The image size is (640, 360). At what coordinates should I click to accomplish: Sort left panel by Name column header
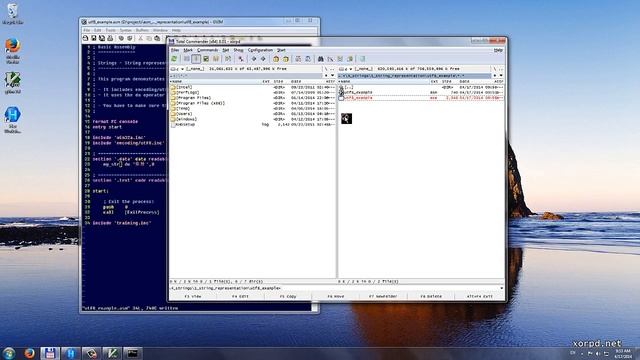point(215,82)
